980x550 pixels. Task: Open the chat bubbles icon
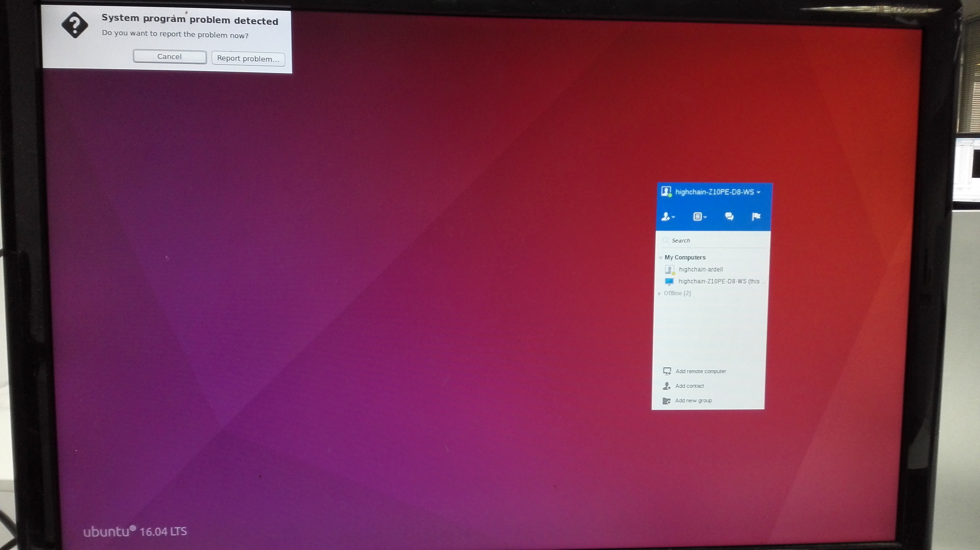pyautogui.click(x=729, y=216)
